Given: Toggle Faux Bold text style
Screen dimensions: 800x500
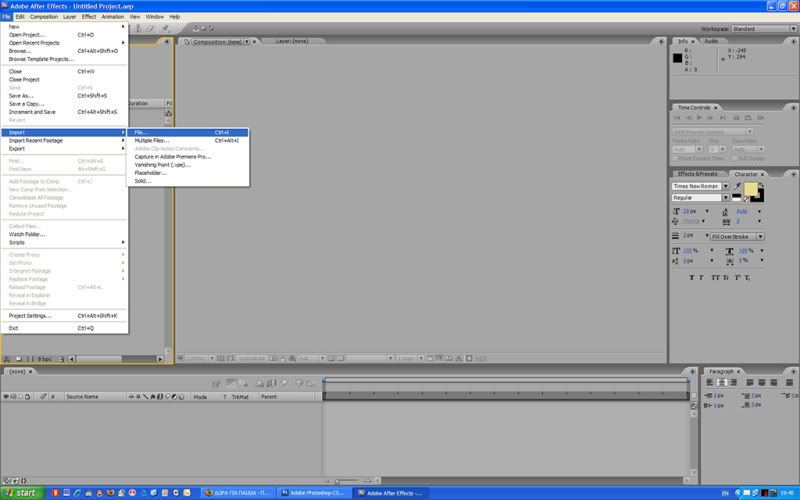Looking at the screenshot, I should click(x=691, y=278).
